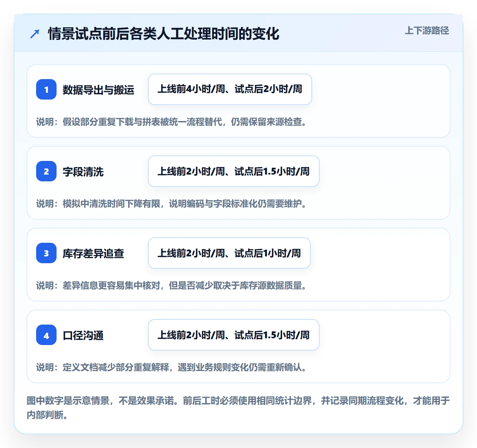Click the pill 上线前4小时/周、试点后2小时/周
Viewport: 477px width, 448px height.
tap(230, 89)
